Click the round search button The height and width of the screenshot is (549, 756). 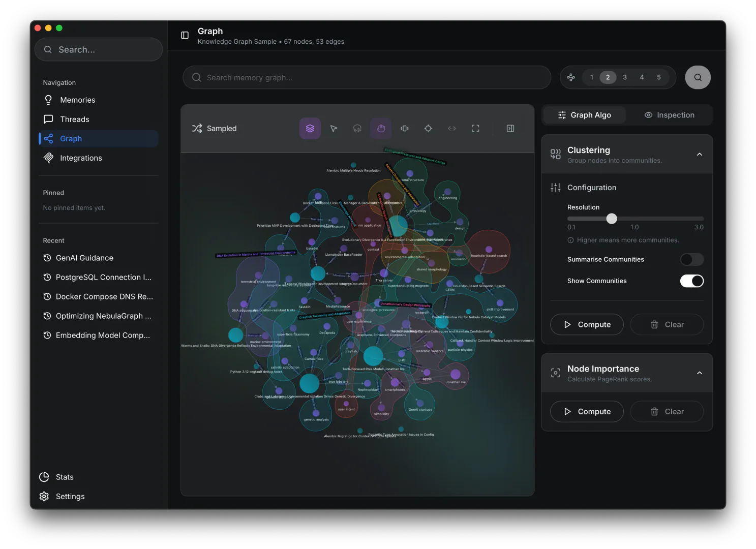click(698, 77)
